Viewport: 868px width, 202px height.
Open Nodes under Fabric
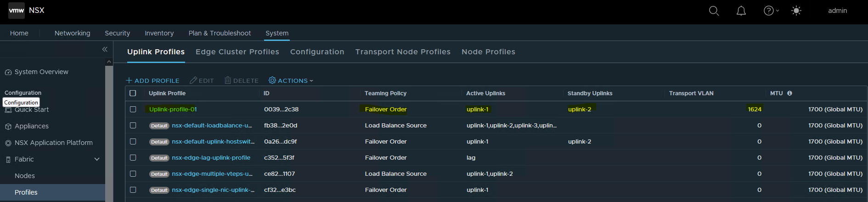[25, 176]
